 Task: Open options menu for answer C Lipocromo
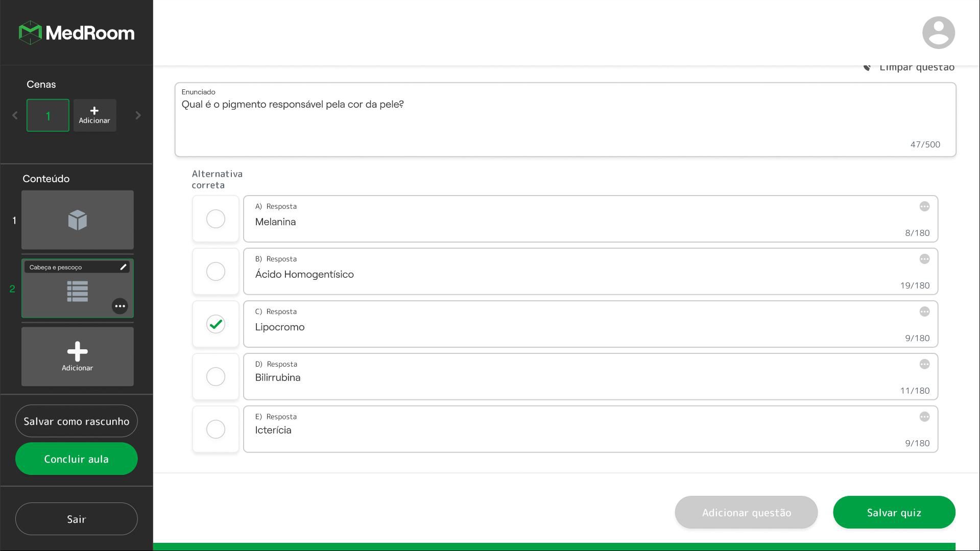pos(924,312)
